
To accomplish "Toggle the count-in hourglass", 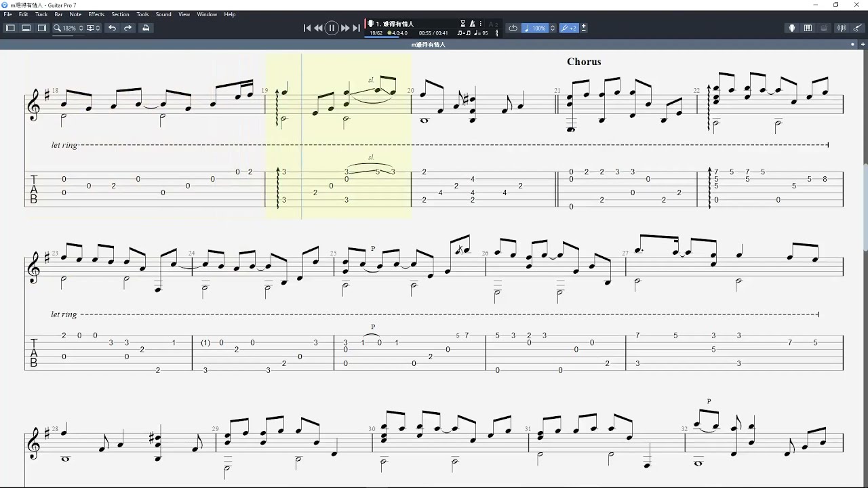I will tap(463, 24).
